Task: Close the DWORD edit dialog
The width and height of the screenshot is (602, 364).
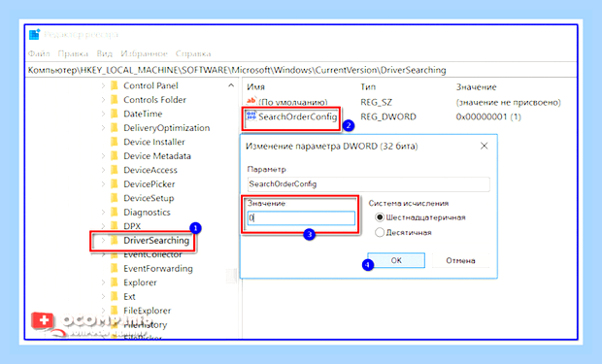Action: click(x=485, y=146)
